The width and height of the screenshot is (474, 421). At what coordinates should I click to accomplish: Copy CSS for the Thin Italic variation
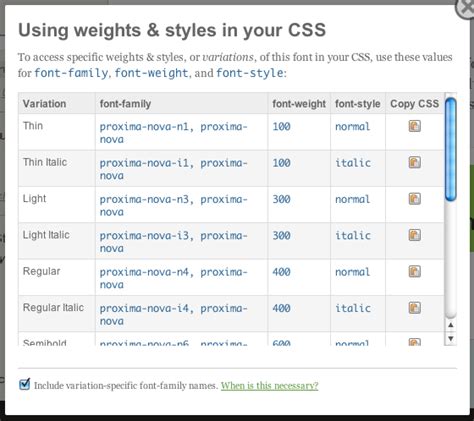(415, 163)
